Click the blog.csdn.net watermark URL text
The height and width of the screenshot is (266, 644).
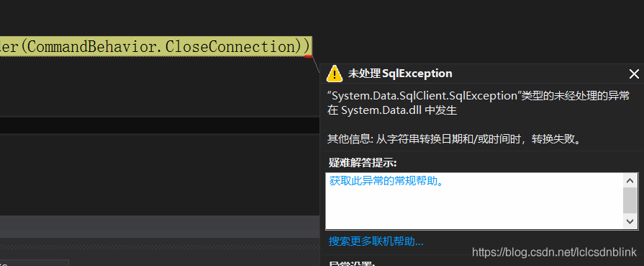click(555, 252)
